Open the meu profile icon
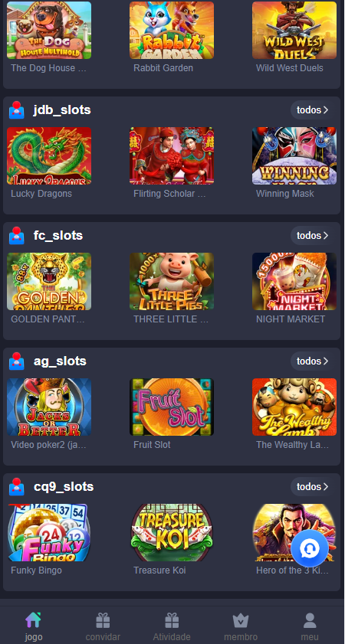 (x=310, y=620)
